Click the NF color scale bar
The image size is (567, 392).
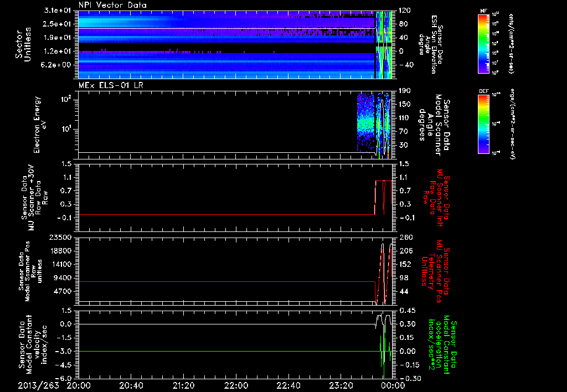point(483,44)
